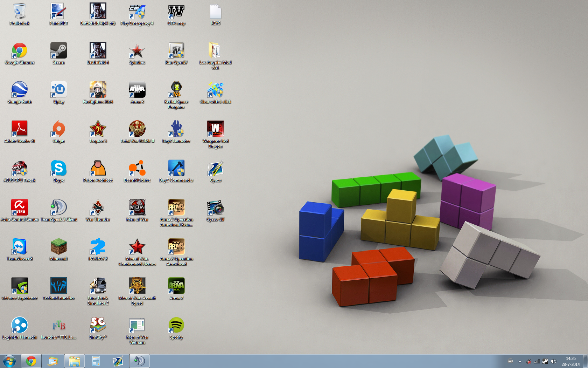The height and width of the screenshot is (368, 588).
Task: Expand the hidden system tray icons
Action: pyautogui.click(x=520, y=361)
